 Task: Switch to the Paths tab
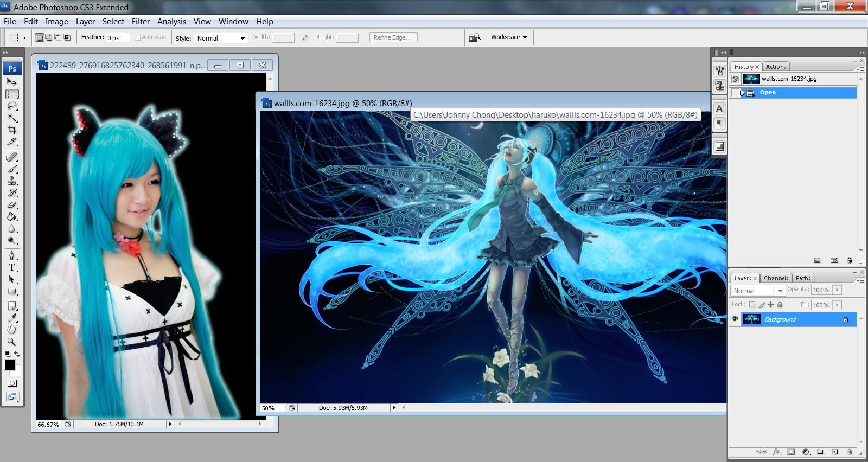[x=803, y=278]
